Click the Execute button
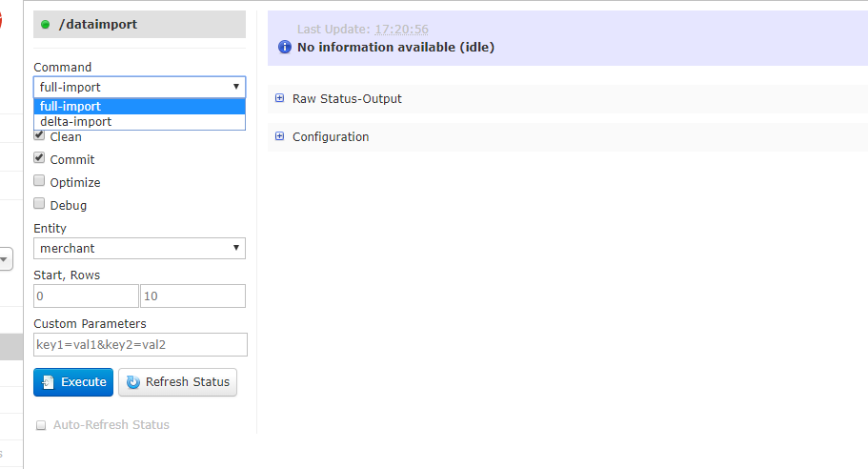The image size is (868, 469). [x=73, y=382]
